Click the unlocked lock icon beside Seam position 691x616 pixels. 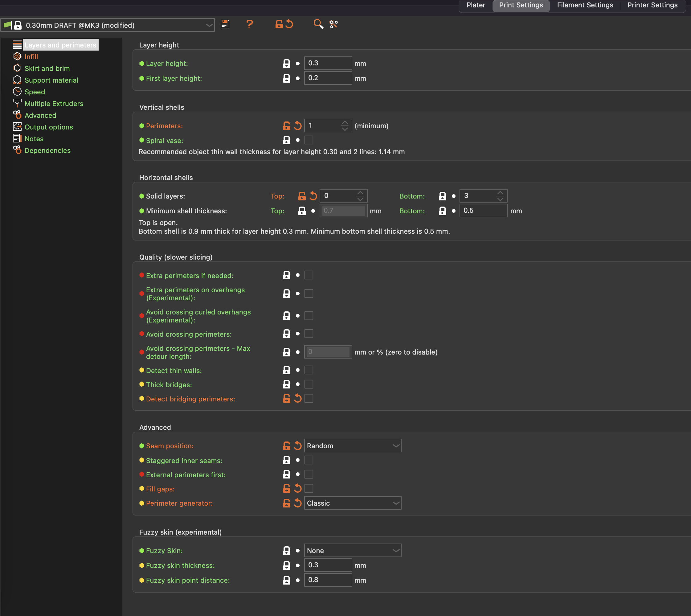point(286,446)
